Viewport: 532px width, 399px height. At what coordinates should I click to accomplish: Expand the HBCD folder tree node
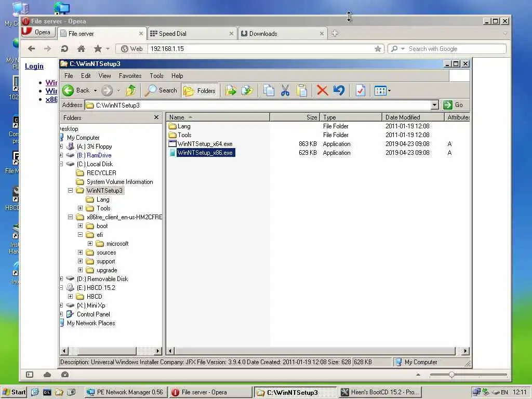pyautogui.click(x=70, y=297)
